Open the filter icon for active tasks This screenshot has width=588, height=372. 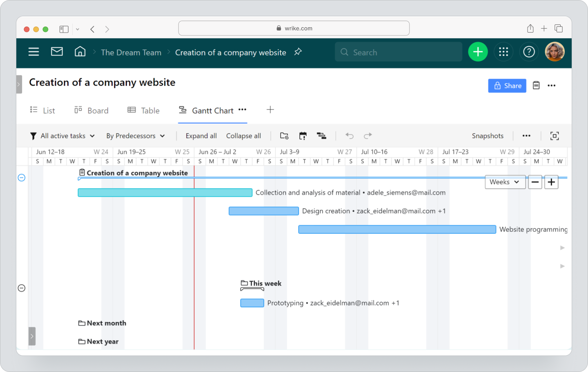(33, 135)
